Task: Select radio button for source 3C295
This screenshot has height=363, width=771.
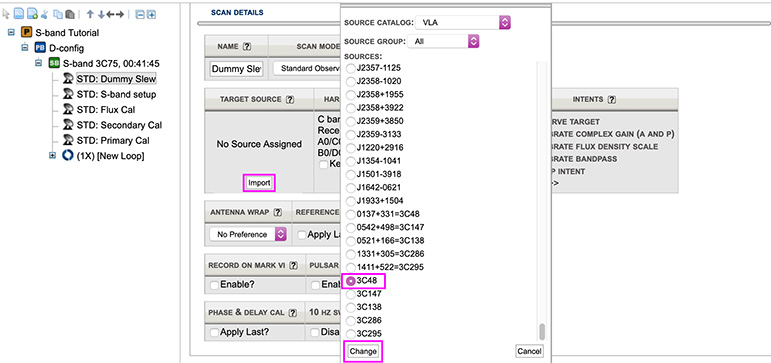Action: pyautogui.click(x=351, y=334)
